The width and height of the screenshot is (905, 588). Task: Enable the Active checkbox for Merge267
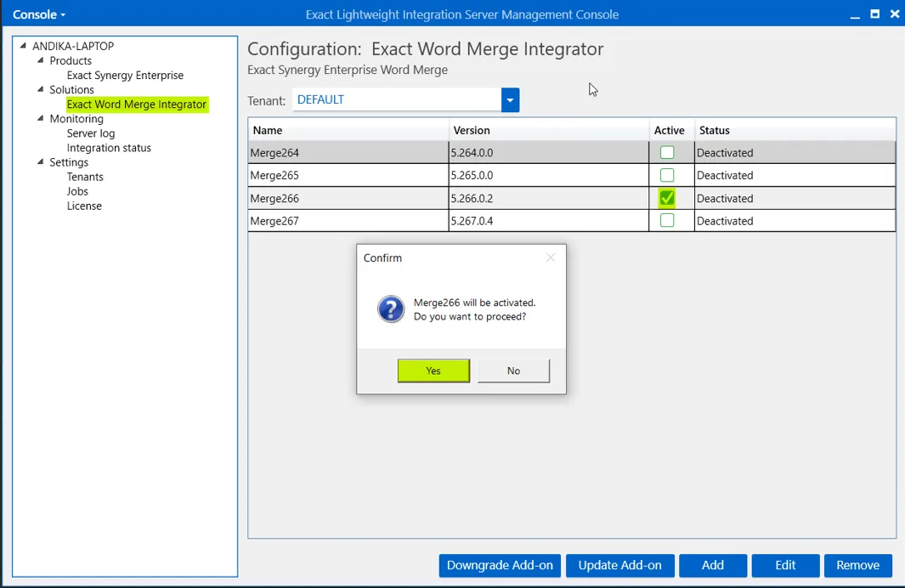point(667,221)
